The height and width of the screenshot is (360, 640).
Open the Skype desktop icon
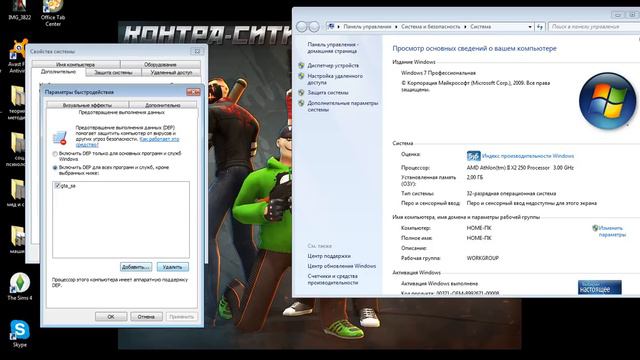point(19,333)
